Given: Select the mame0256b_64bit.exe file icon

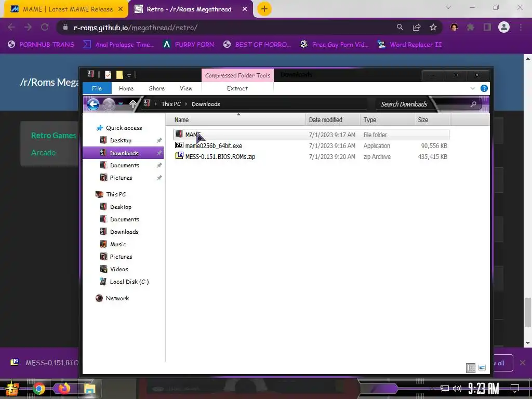Looking at the screenshot, I should coord(179,145).
